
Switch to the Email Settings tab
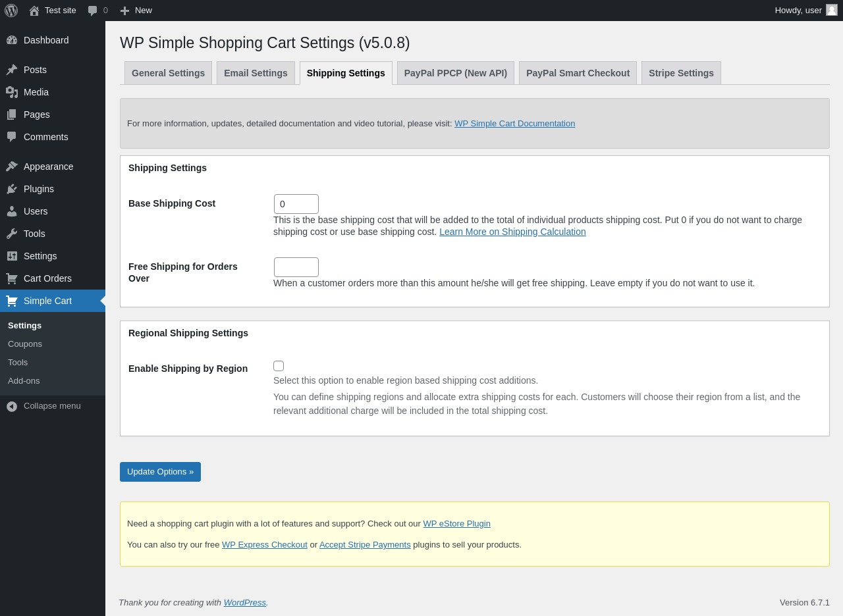pos(256,73)
